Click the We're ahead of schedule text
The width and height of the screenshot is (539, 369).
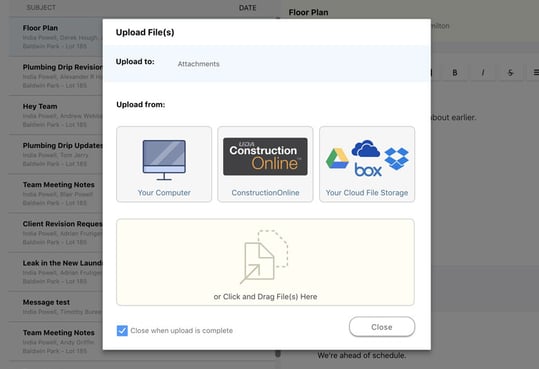click(362, 355)
